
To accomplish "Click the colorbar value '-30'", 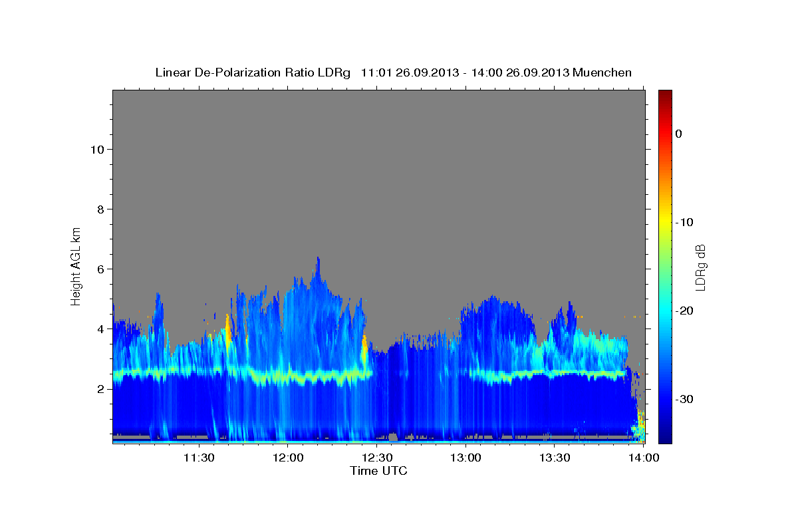I will pyautogui.click(x=684, y=399).
